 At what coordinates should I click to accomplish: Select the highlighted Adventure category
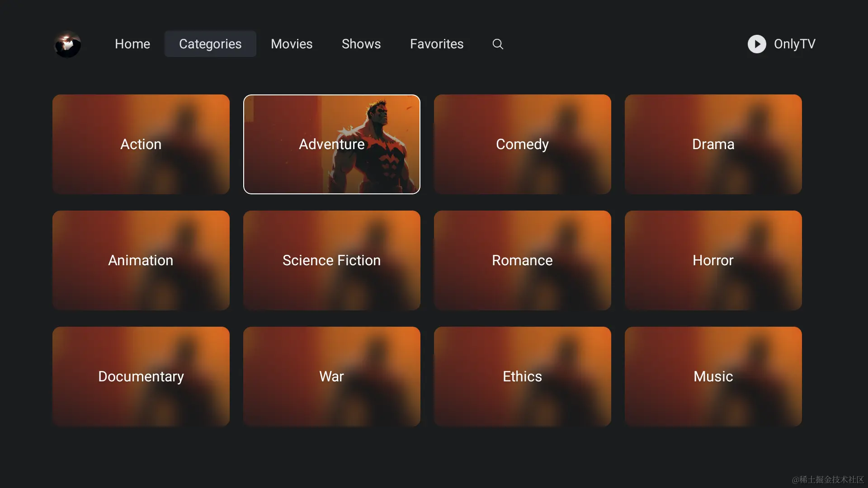click(x=331, y=144)
